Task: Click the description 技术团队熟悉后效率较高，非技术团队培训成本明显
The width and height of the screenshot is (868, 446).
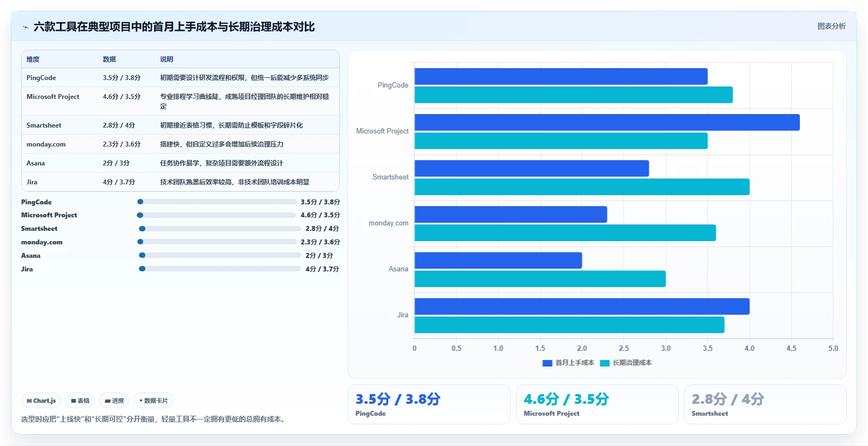Action: point(235,182)
